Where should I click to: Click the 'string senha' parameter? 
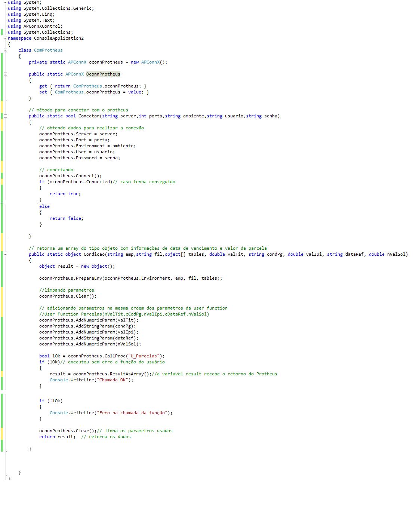click(x=262, y=116)
